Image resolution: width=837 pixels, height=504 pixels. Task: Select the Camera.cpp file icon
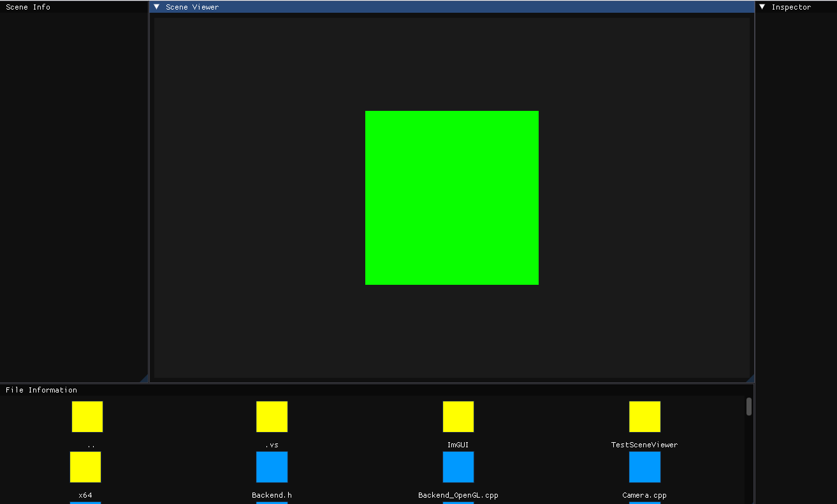tap(644, 467)
